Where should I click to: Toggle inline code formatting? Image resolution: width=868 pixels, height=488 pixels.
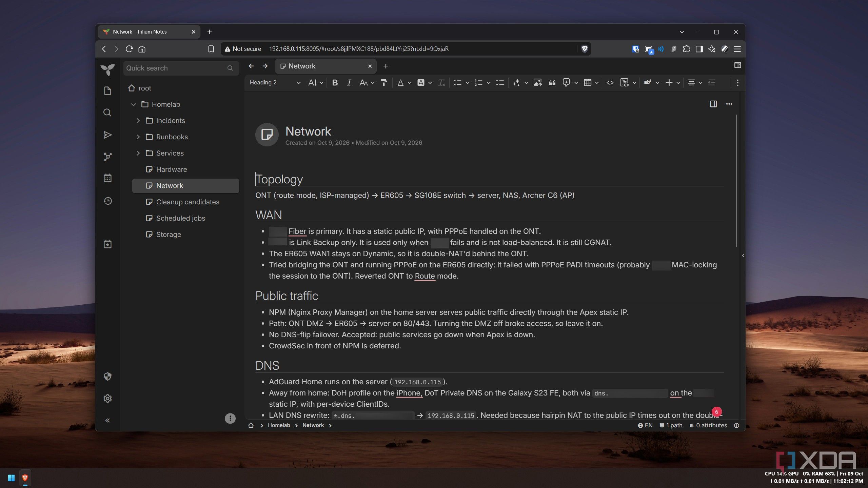pyautogui.click(x=610, y=83)
